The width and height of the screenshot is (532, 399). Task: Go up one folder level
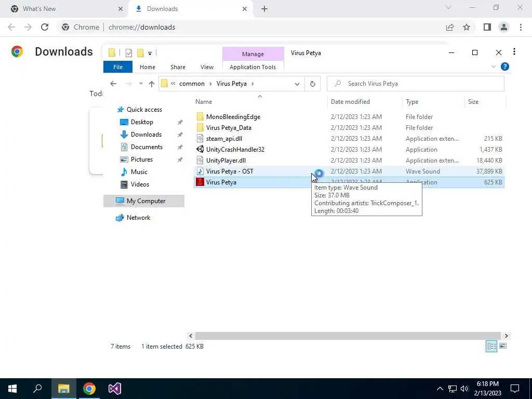[x=151, y=84]
